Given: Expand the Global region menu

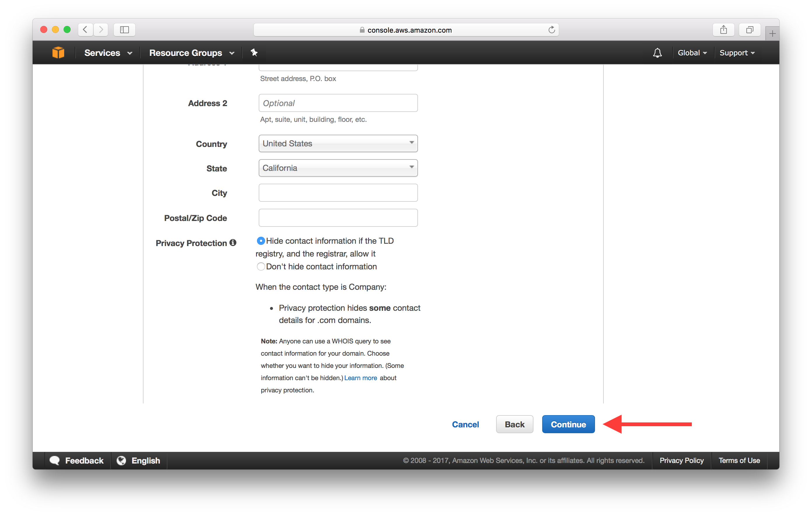Looking at the screenshot, I should pos(692,53).
